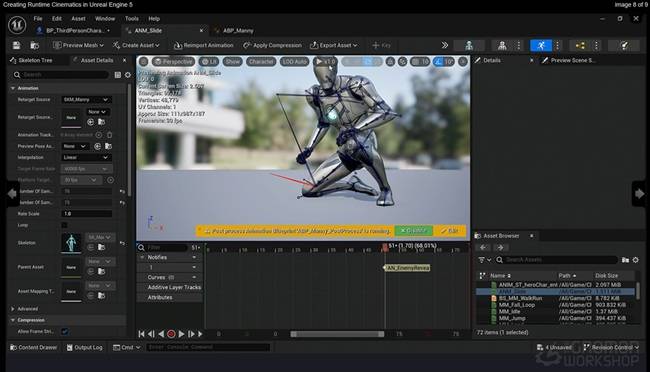Click the Perspective viewport button
The image size is (650, 372).
pyautogui.click(x=173, y=61)
